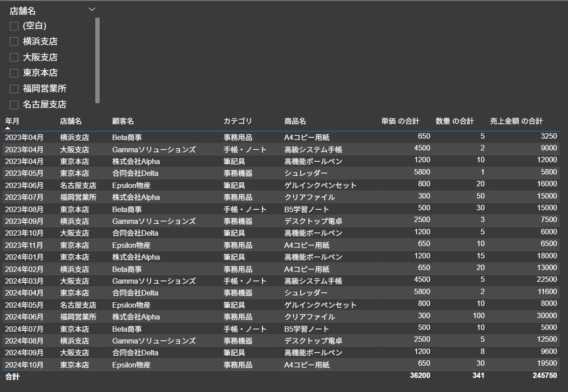Screen dimensions: 568x392
Task: Click the slicer vertical scrollbar
Action: pos(97,60)
